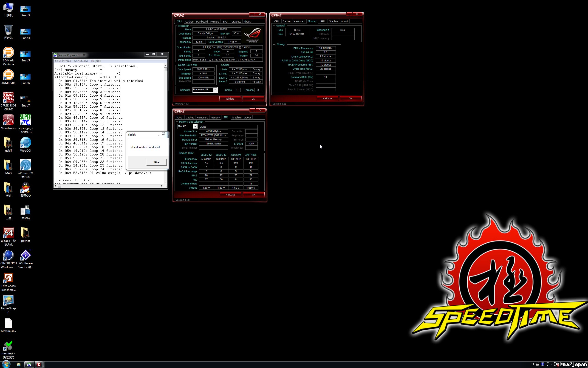The height and width of the screenshot is (368, 588).
Task: Launch 3DMark06 desktop shortcut
Action: coord(8,77)
